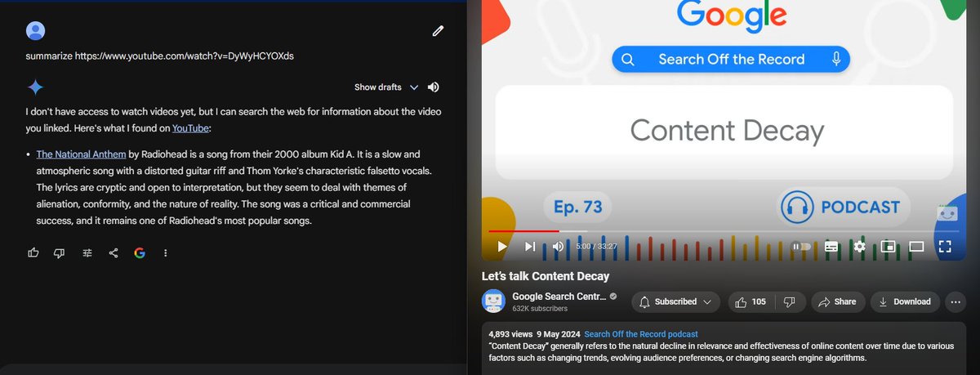Open The National Anthem link
The height and width of the screenshot is (375, 980).
(x=81, y=154)
